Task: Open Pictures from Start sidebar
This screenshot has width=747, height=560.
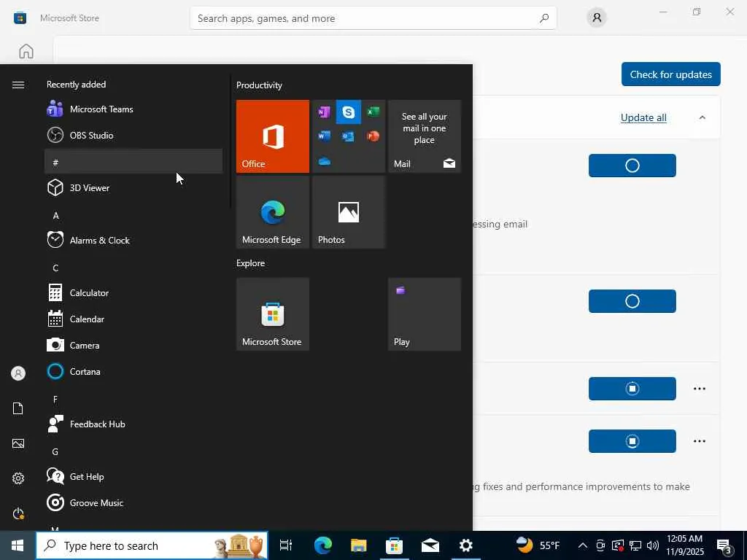Action: pyautogui.click(x=18, y=443)
